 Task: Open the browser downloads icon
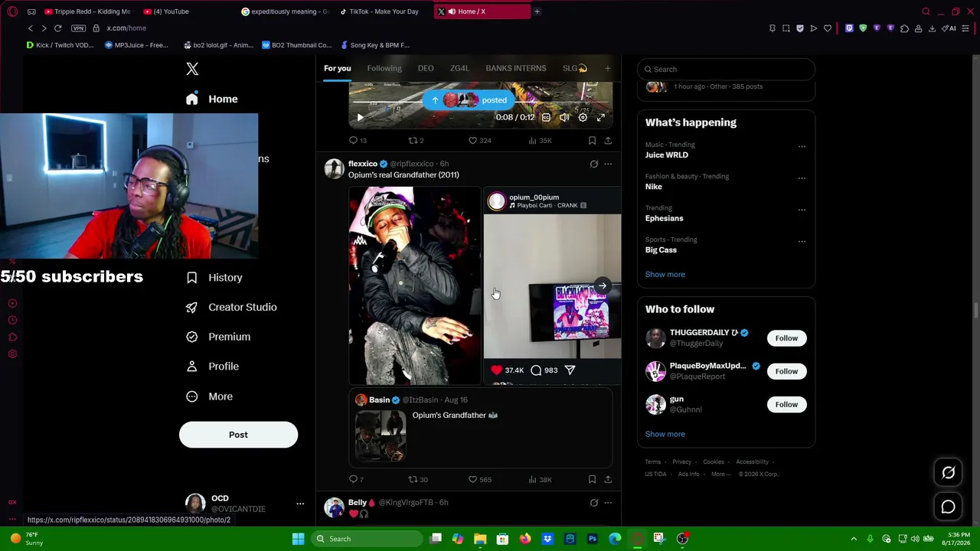coord(932,28)
